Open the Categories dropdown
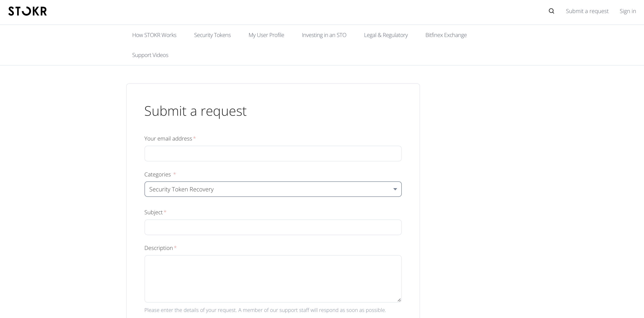The image size is (644, 318). pyautogui.click(x=273, y=189)
